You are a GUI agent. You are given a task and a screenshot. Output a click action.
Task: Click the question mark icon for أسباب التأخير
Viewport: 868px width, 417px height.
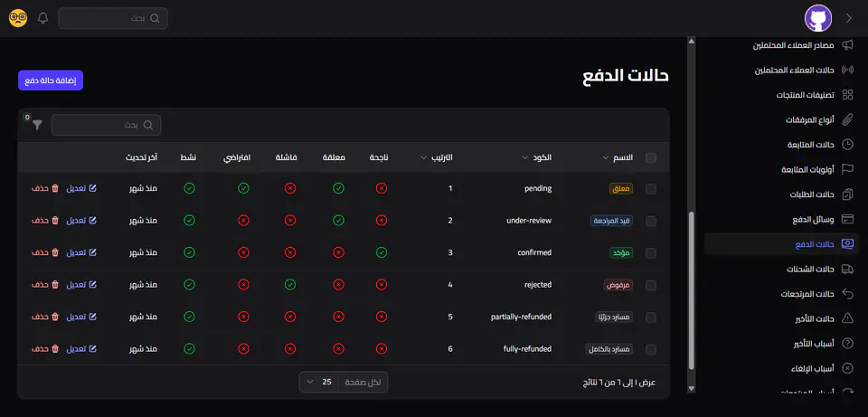point(847,344)
